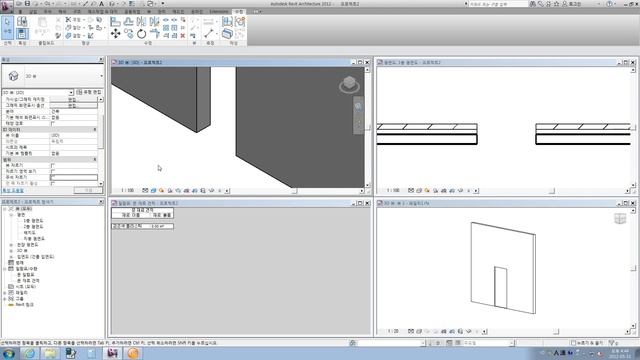Image resolution: width=640 pixels, height=360 pixels.
Task: Select the Mirror Pick Axis tool
Action: pyautogui.click(x=141, y=22)
